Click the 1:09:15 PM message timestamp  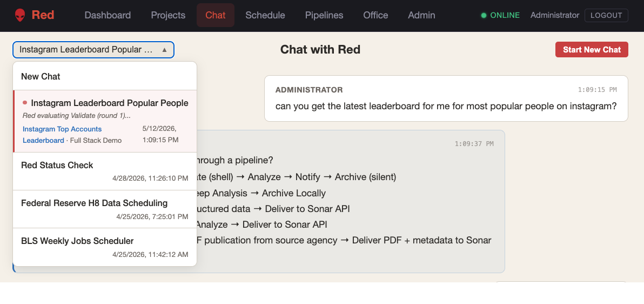click(x=597, y=90)
